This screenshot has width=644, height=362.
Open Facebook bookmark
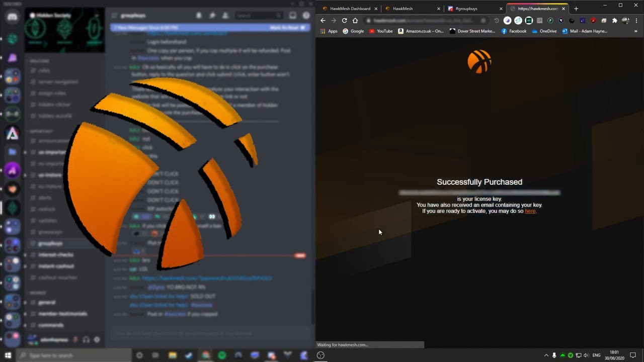(x=514, y=31)
